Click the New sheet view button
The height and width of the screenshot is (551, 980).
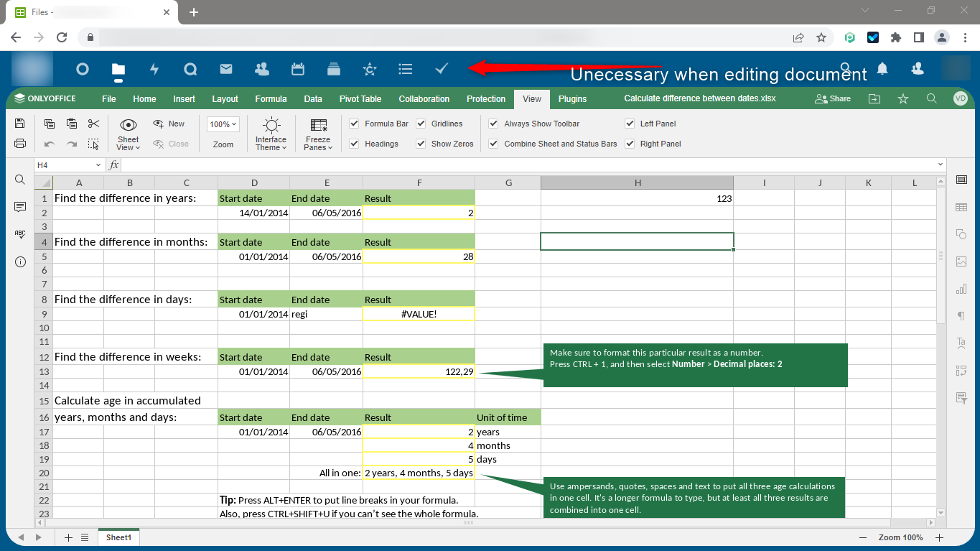[170, 124]
